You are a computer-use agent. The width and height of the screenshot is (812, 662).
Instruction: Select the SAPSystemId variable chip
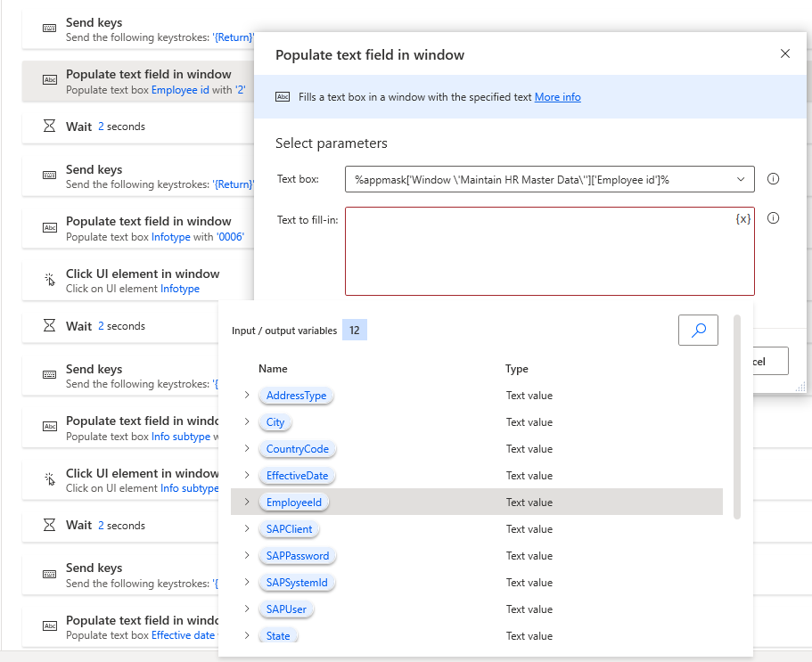pyautogui.click(x=297, y=583)
